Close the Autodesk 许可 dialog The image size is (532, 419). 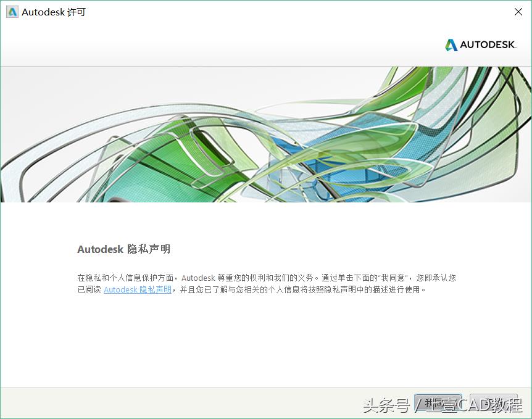518,12
